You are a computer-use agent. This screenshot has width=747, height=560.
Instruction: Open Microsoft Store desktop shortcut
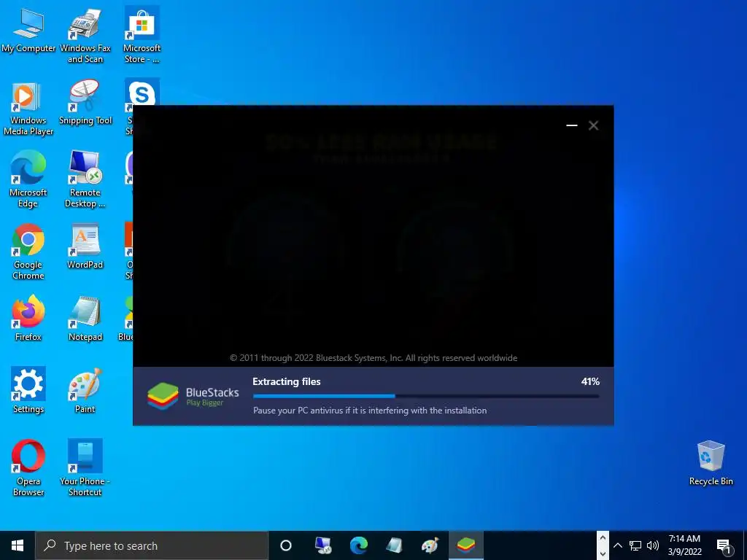point(142,36)
